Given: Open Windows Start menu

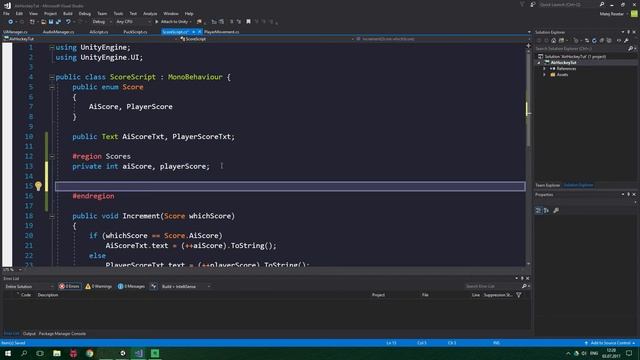Looking at the screenshot, I should click(x=8, y=353).
